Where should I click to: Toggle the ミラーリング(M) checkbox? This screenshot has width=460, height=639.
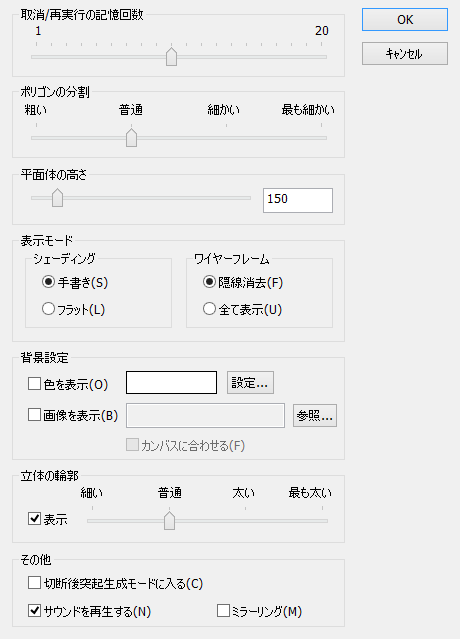point(260,611)
